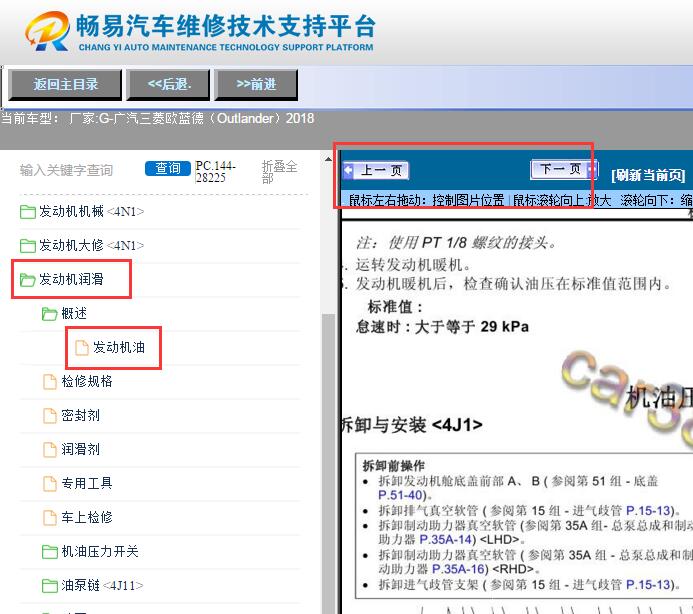Click the 查询 search button
693x614 pixels.
(x=168, y=168)
